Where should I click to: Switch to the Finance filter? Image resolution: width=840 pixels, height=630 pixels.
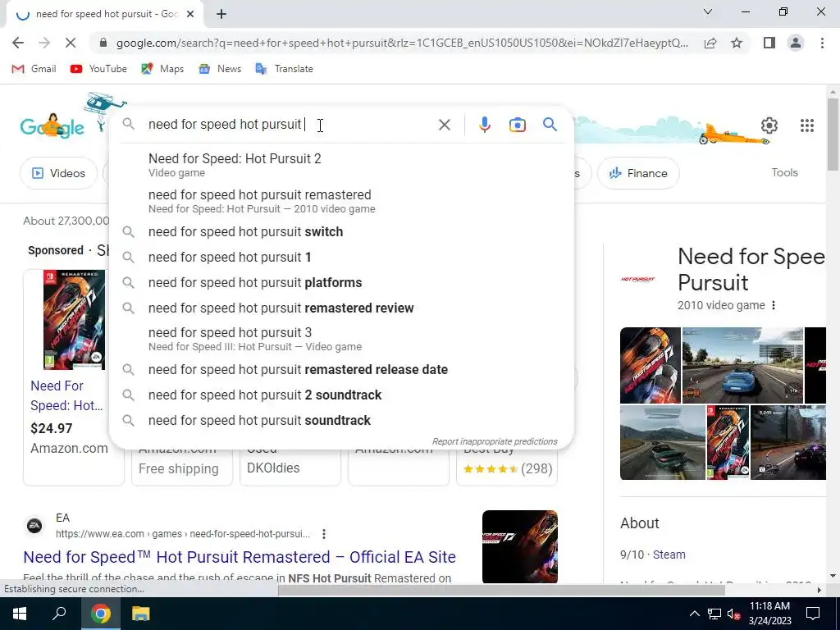click(638, 173)
